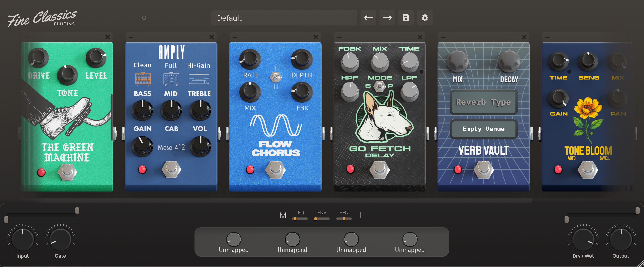The image size is (644, 267).
Task: Open the Mesa 412 cabinet selector
Action: point(171,147)
